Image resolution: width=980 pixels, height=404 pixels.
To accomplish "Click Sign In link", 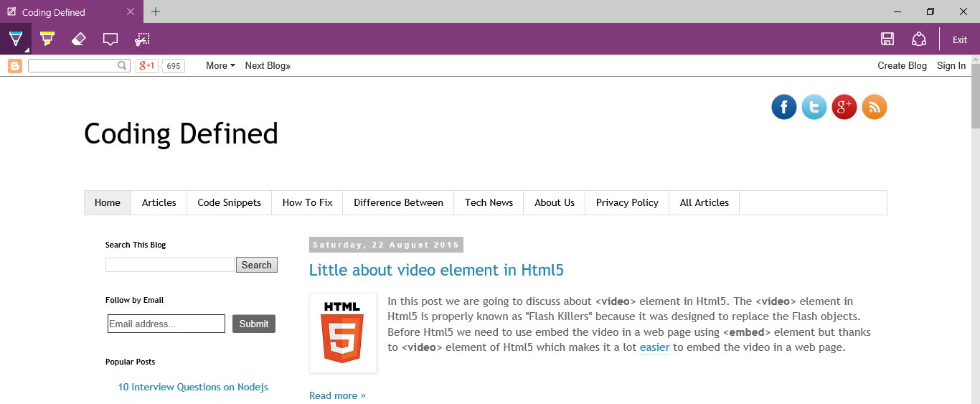I will tap(951, 65).
